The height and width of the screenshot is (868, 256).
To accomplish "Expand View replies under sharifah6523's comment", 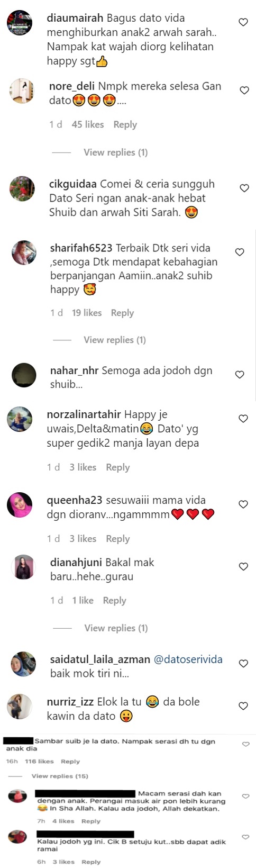I will tap(115, 340).
